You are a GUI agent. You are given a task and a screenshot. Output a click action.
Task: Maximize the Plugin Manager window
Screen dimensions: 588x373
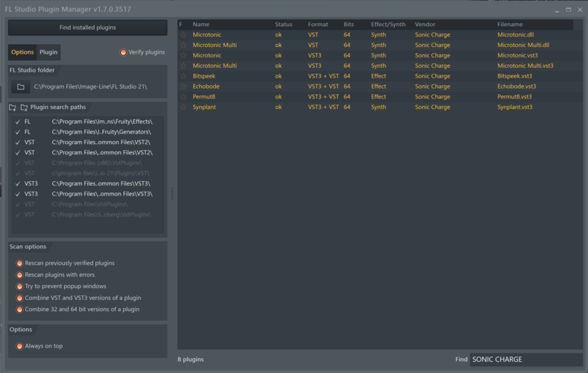pos(569,10)
